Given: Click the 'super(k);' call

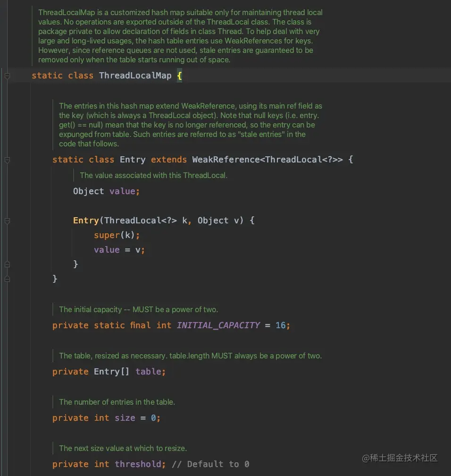Looking at the screenshot, I should pos(117,235).
